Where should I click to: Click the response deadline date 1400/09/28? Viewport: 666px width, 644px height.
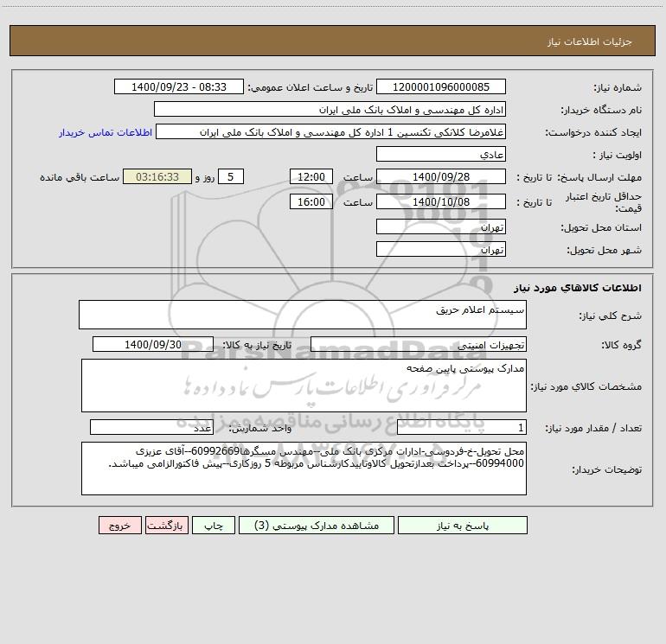pos(441,176)
